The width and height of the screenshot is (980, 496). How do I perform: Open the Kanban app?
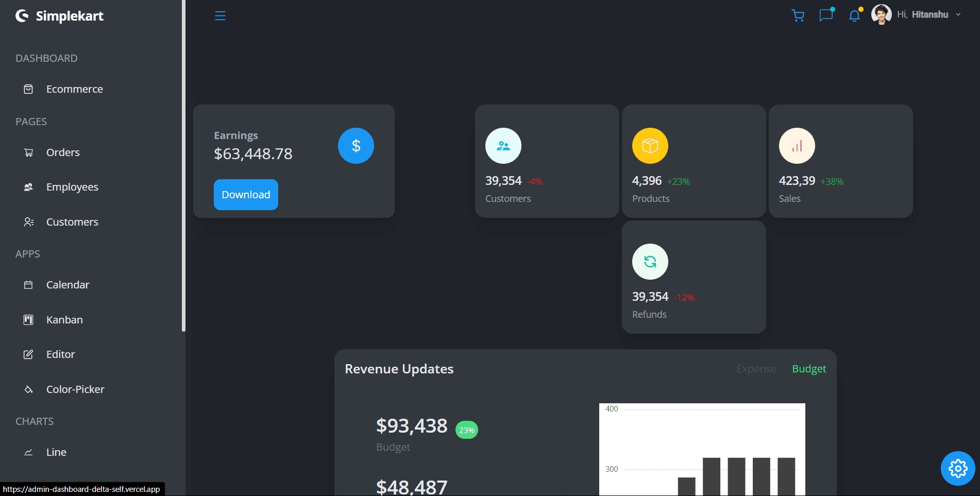[64, 320]
